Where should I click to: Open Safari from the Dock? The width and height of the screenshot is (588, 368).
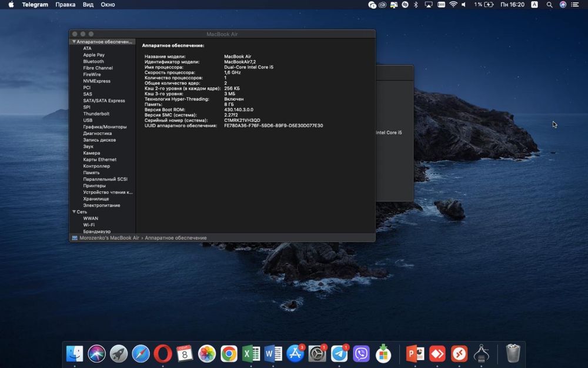141,354
